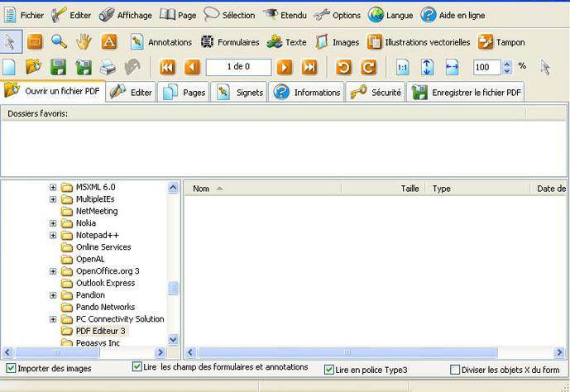Screen dimensions: 570x392
Task: Fit page to height
Action: click(x=427, y=67)
